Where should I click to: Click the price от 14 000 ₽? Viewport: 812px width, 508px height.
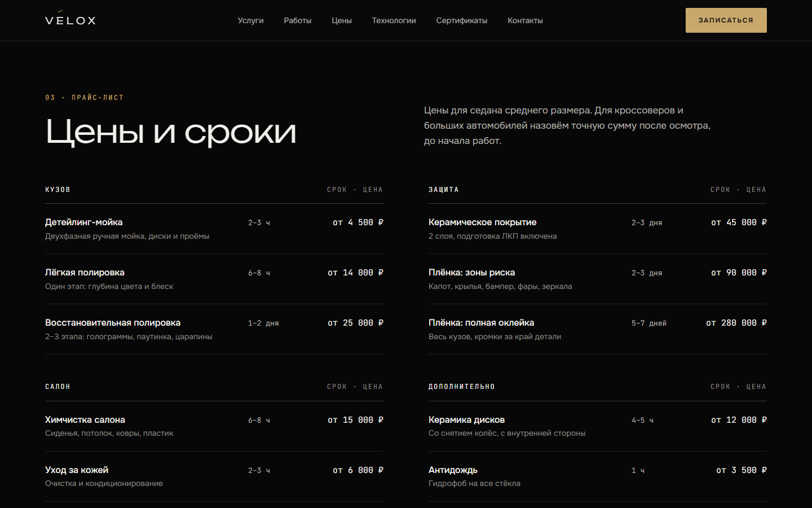(356, 273)
